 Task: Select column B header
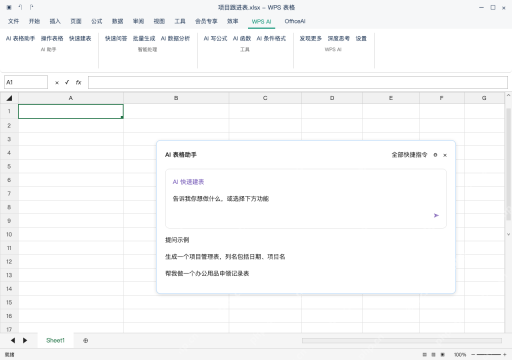[x=176, y=98]
